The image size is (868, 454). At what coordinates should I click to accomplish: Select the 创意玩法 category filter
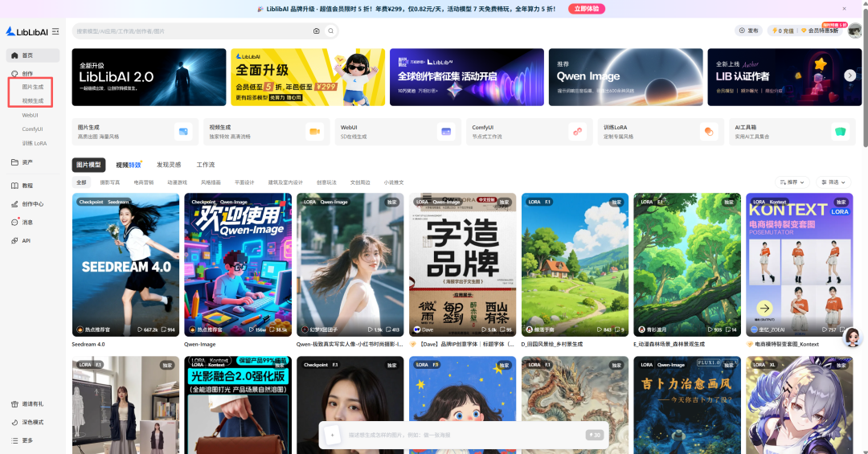pyautogui.click(x=326, y=182)
